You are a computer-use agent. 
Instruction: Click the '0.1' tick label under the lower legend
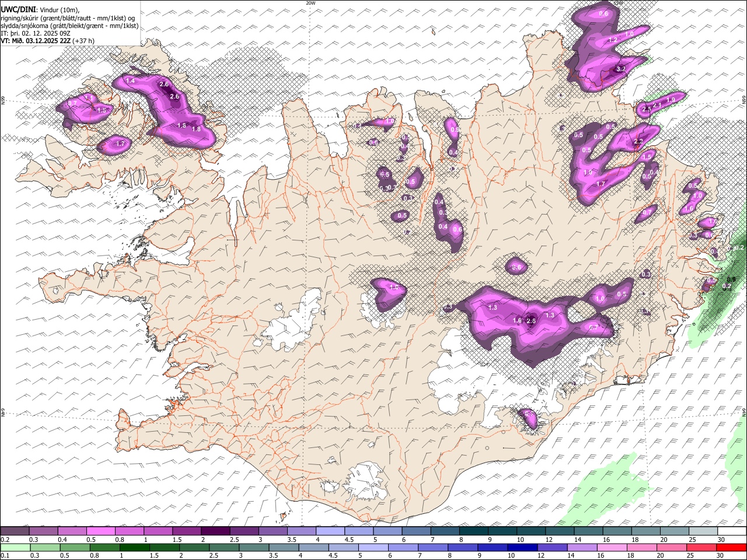point(5,555)
